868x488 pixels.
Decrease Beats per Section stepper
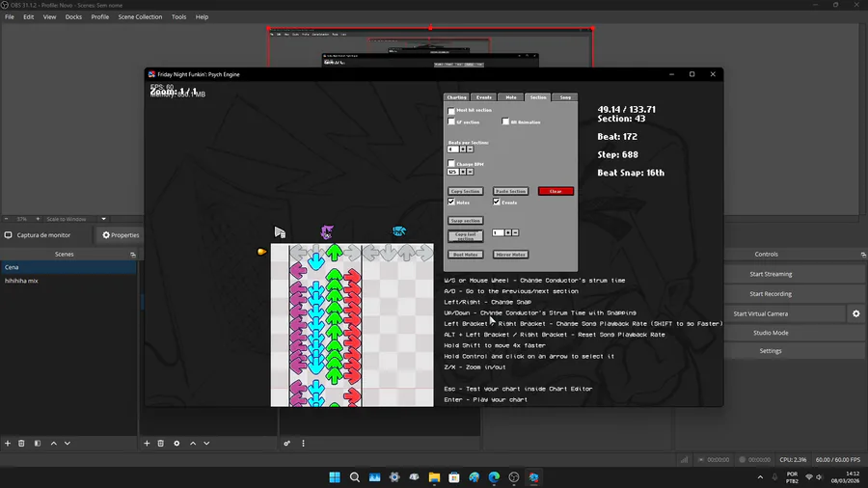[470, 149]
